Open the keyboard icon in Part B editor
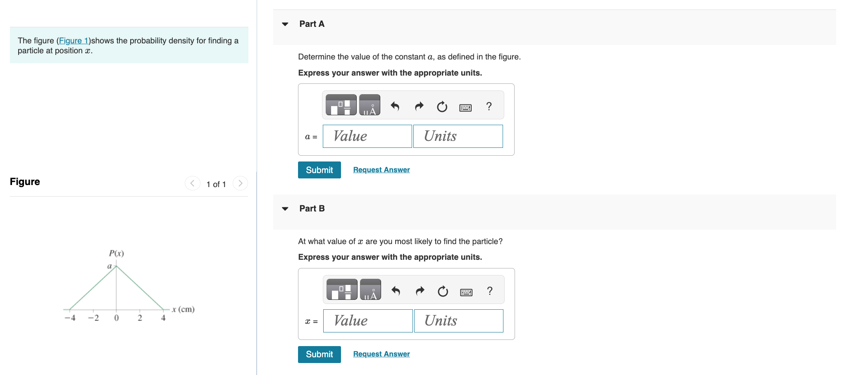868x375 pixels. [x=466, y=291]
